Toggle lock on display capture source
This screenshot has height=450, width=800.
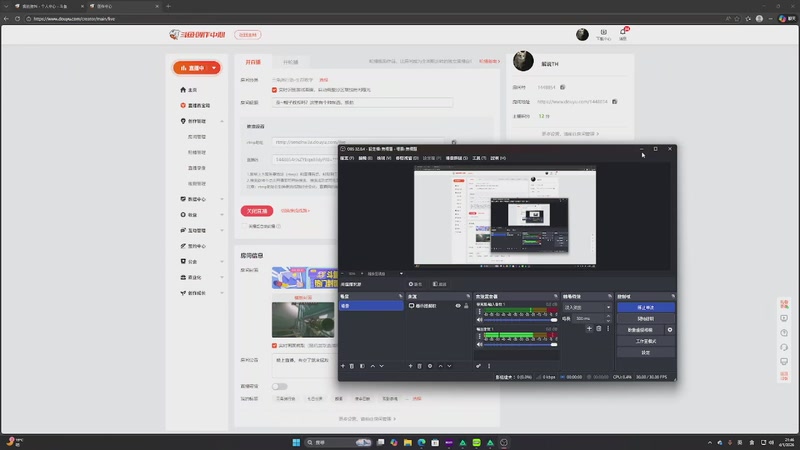click(466, 306)
